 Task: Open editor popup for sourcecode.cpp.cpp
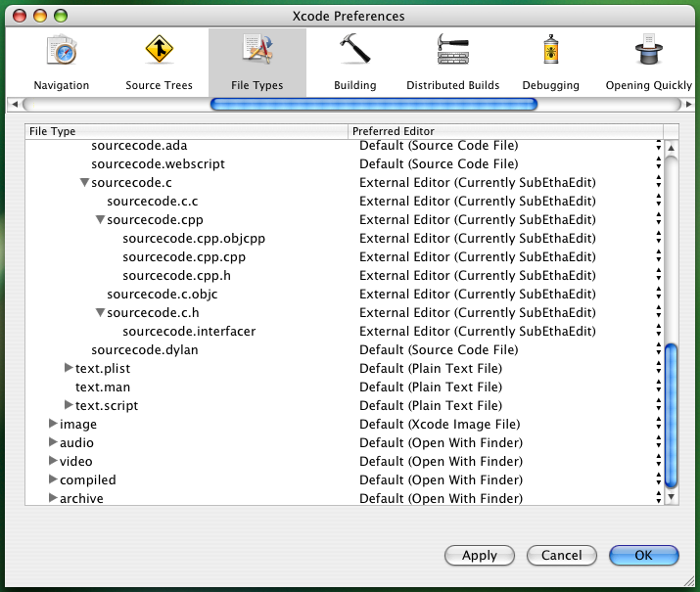pyautogui.click(x=659, y=256)
